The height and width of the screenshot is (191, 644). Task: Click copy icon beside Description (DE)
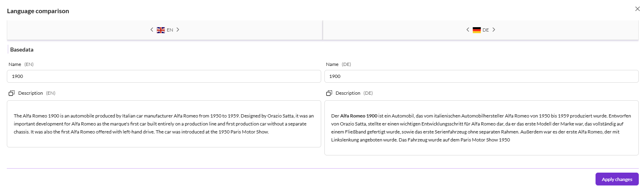tap(329, 93)
